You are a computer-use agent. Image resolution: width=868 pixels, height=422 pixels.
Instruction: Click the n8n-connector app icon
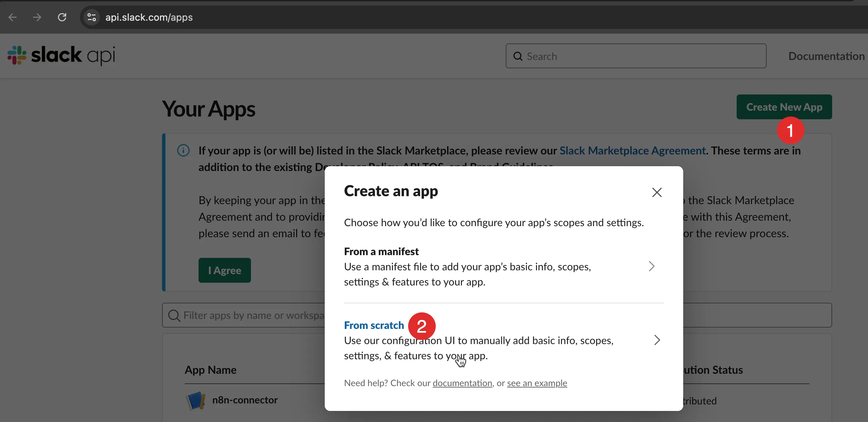click(x=196, y=400)
